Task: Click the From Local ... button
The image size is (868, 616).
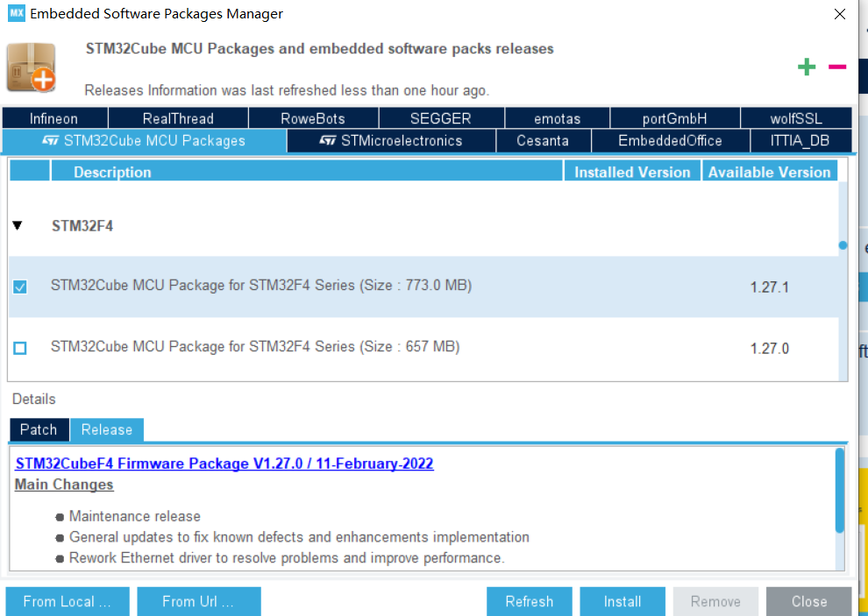Action: [68, 601]
